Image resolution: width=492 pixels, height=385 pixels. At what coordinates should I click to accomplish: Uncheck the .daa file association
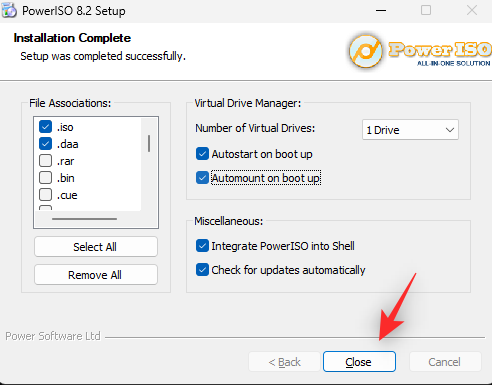pyautogui.click(x=45, y=144)
